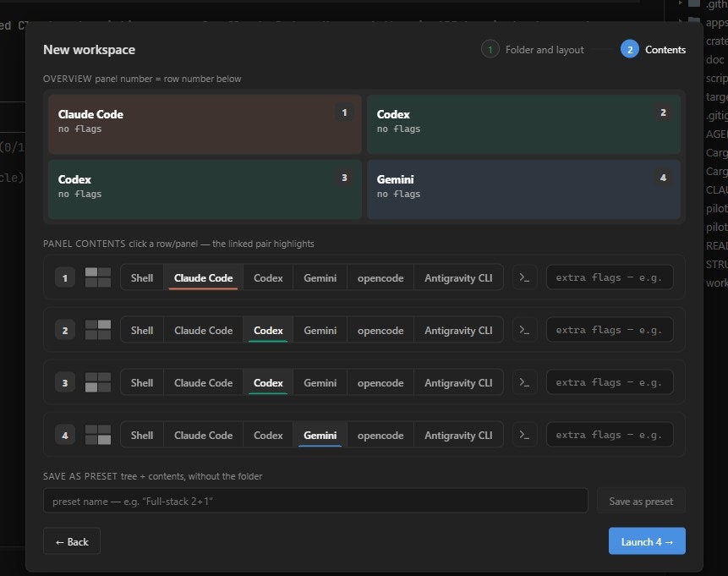This screenshot has width=728, height=576.
Task: Select Shell for panel 1
Action: [141, 277]
